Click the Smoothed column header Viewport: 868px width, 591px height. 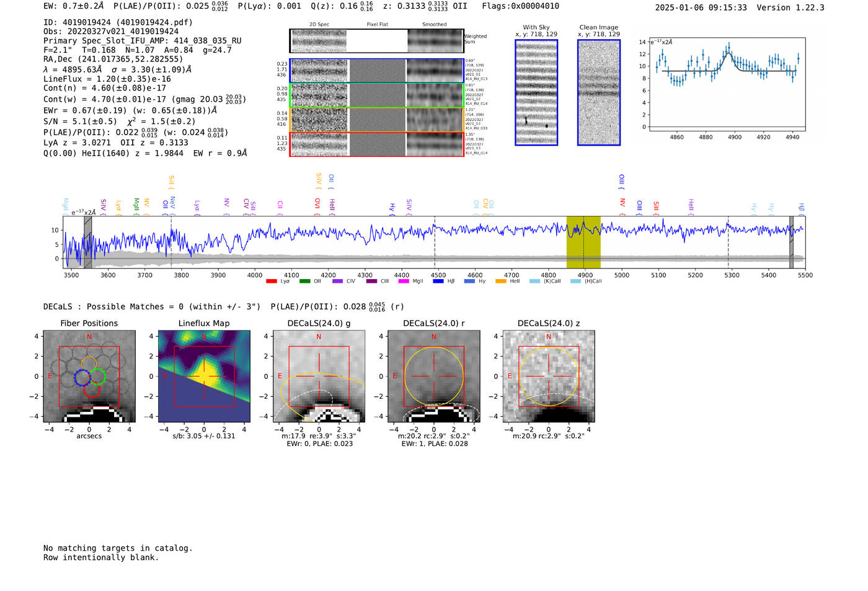tap(435, 25)
